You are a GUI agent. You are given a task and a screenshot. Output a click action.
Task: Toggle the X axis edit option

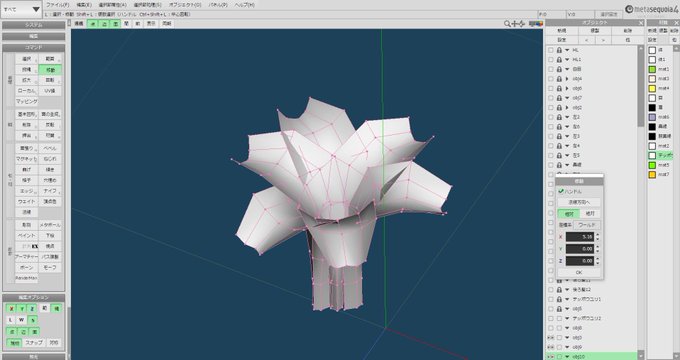11,308
